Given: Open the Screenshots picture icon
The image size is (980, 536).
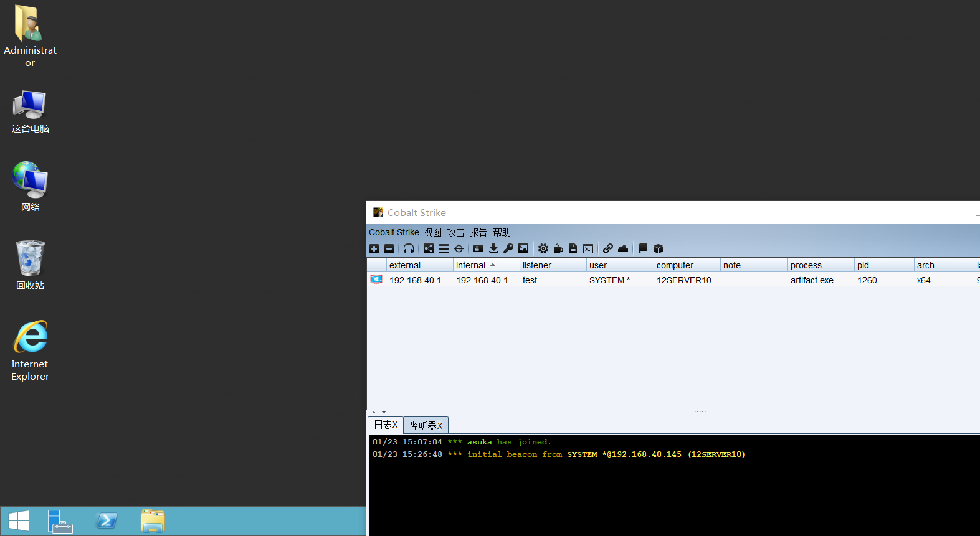Looking at the screenshot, I should (523, 248).
